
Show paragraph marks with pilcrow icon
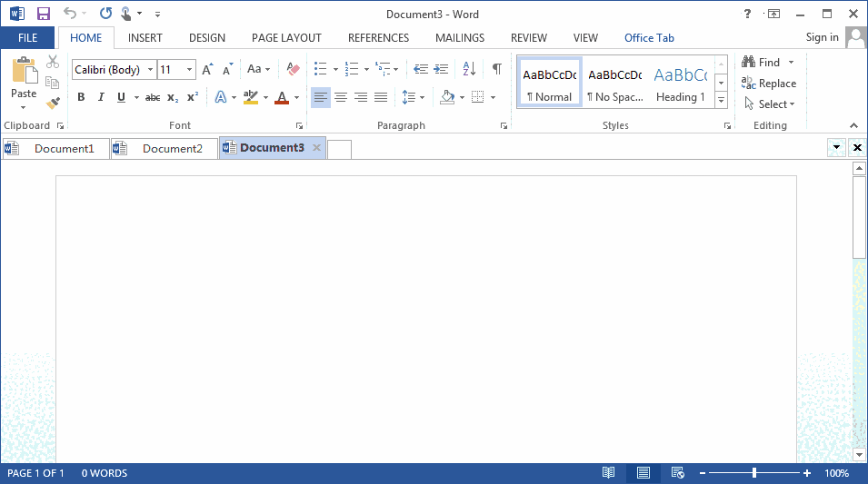496,69
